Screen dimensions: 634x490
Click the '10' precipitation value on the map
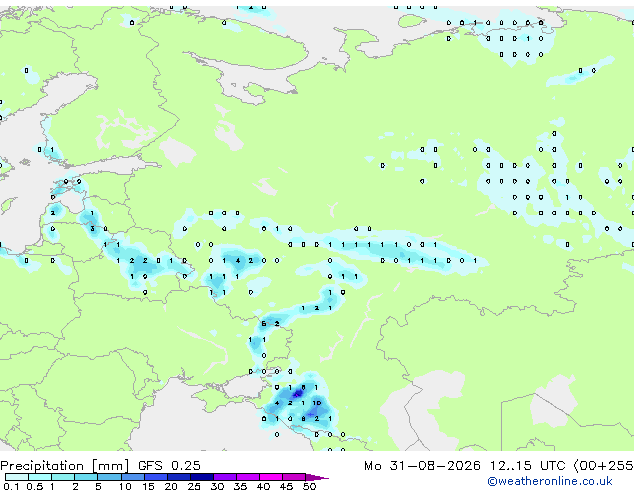317,403
